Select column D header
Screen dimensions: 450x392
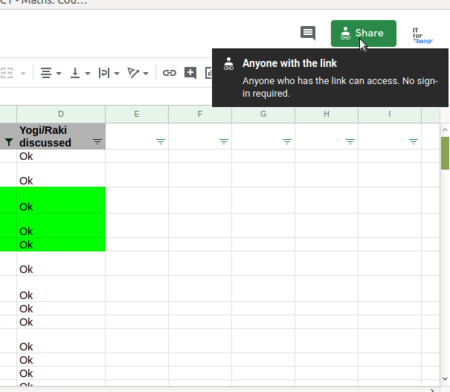coord(61,114)
